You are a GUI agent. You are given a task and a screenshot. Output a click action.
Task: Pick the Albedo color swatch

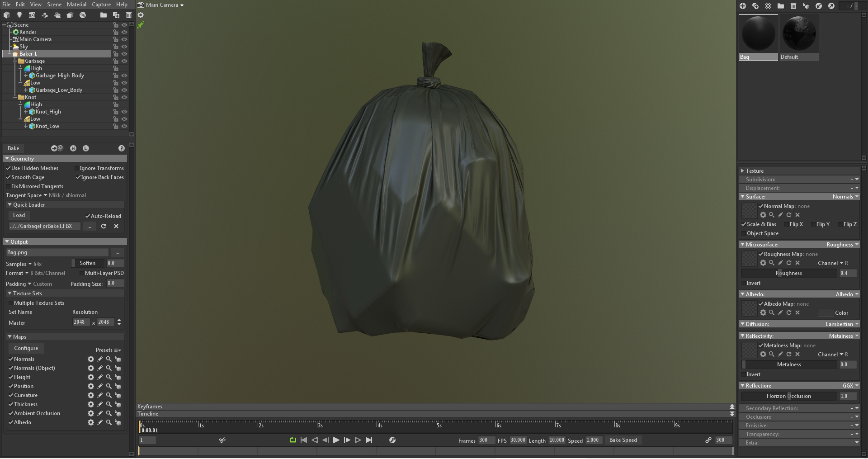[x=826, y=313]
